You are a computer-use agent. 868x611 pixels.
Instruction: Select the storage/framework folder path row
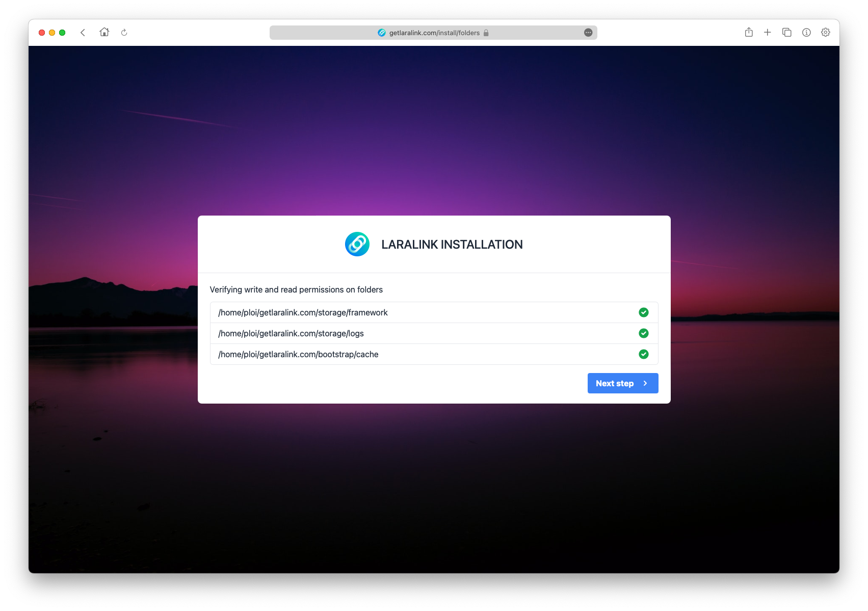pos(303,312)
